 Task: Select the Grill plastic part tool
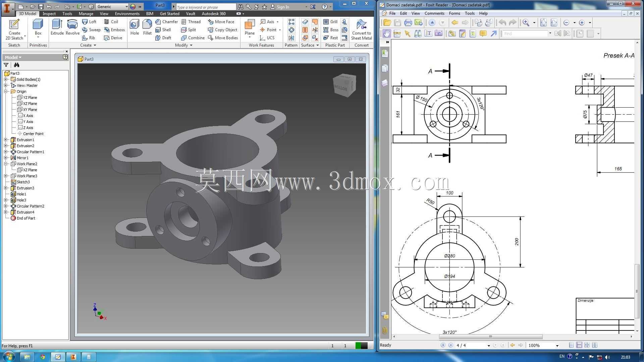coord(330,22)
